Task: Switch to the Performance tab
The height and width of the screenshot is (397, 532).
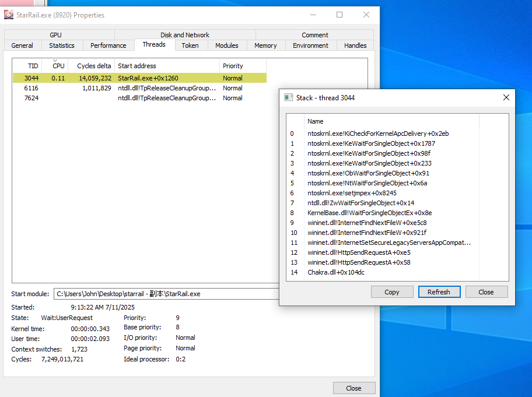Action: [108, 45]
